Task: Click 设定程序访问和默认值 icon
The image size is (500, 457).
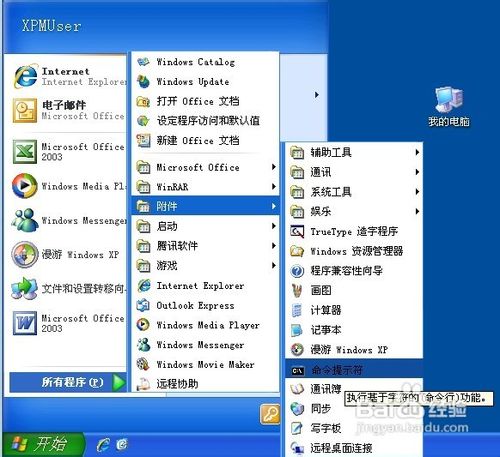Action: (x=144, y=121)
